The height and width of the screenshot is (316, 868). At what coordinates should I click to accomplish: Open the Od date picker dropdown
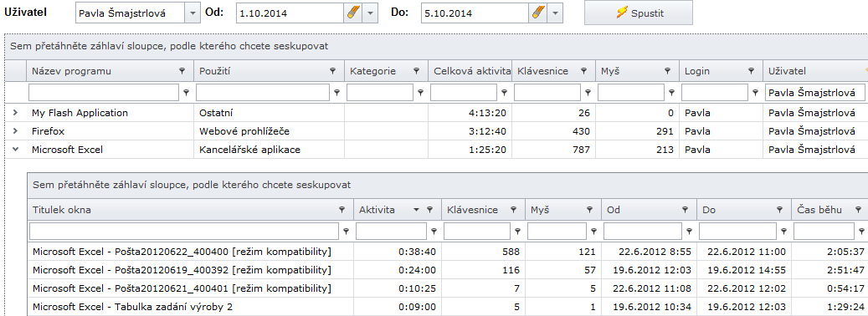[370, 13]
